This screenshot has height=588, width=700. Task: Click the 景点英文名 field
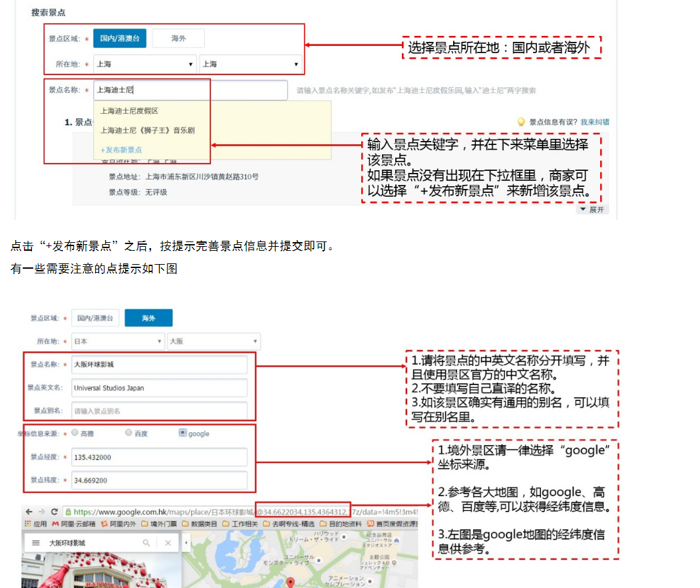[160, 388]
